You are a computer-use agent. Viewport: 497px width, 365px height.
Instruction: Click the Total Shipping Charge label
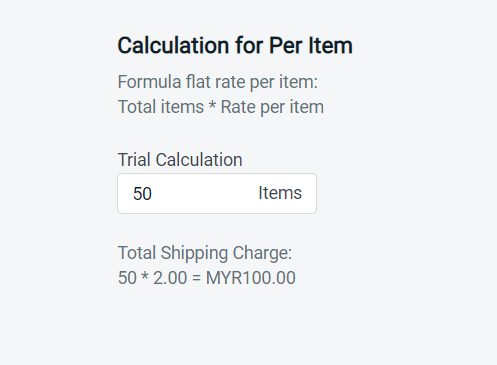[205, 253]
